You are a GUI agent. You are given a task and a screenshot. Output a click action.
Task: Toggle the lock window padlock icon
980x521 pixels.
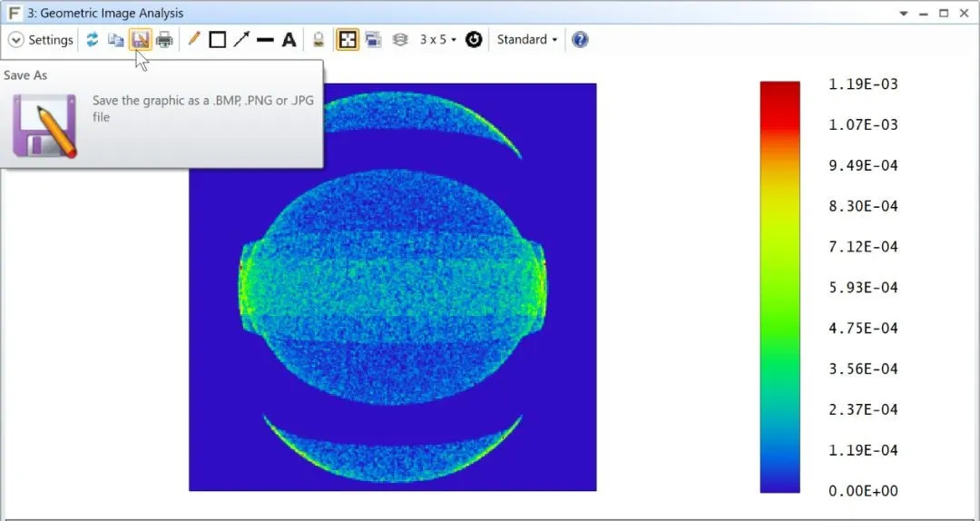[x=318, y=40]
